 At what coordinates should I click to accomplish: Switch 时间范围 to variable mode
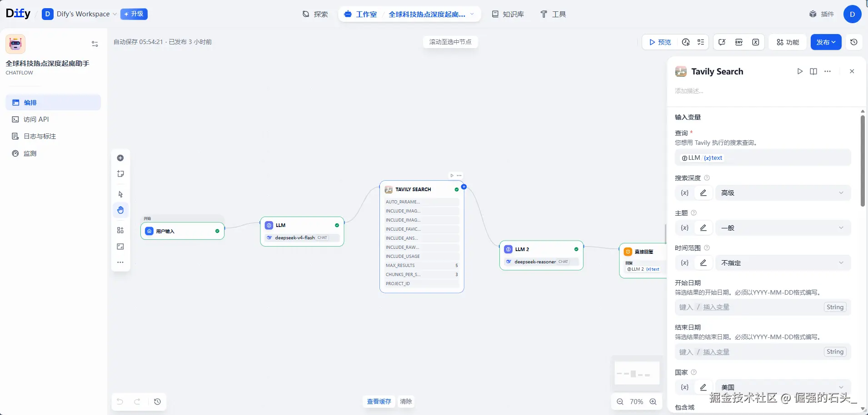pyautogui.click(x=684, y=263)
